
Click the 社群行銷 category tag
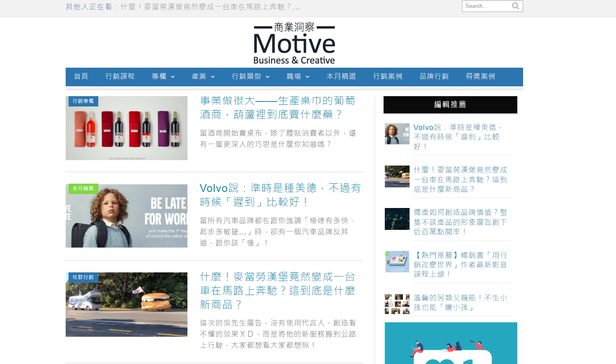[83, 277]
